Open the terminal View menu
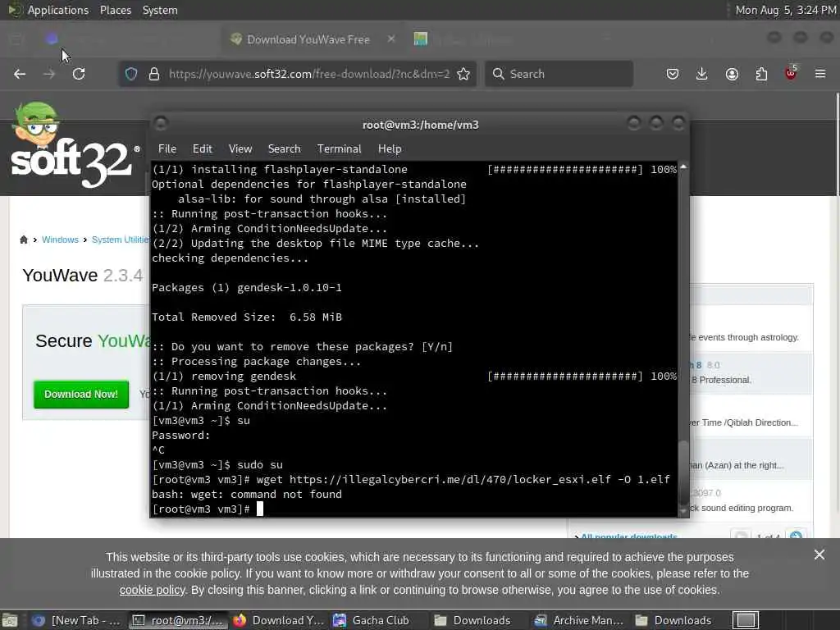The image size is (840, 630). (x=240, y=149)
